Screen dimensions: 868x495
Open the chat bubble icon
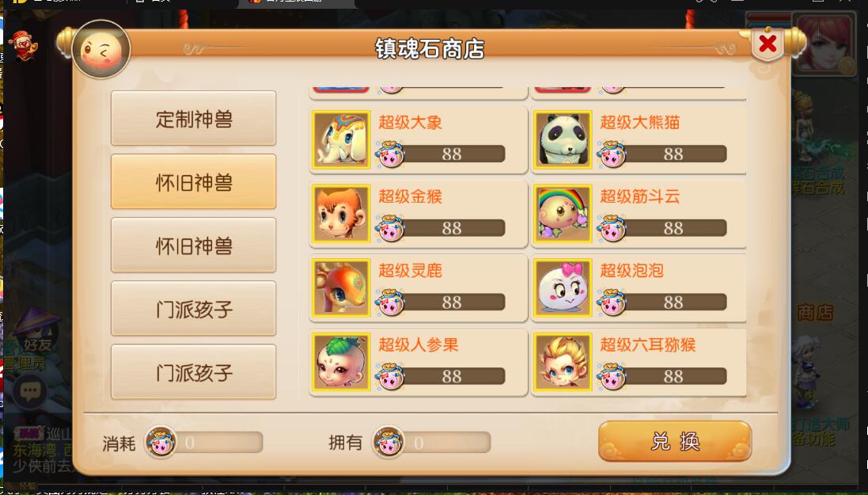[x=30, y=392]
